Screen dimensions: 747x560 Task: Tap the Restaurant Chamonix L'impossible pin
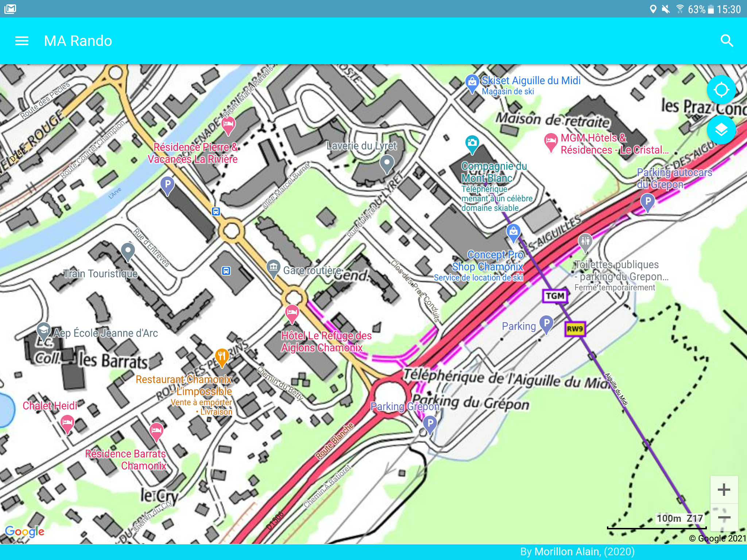tap(221, 358)
